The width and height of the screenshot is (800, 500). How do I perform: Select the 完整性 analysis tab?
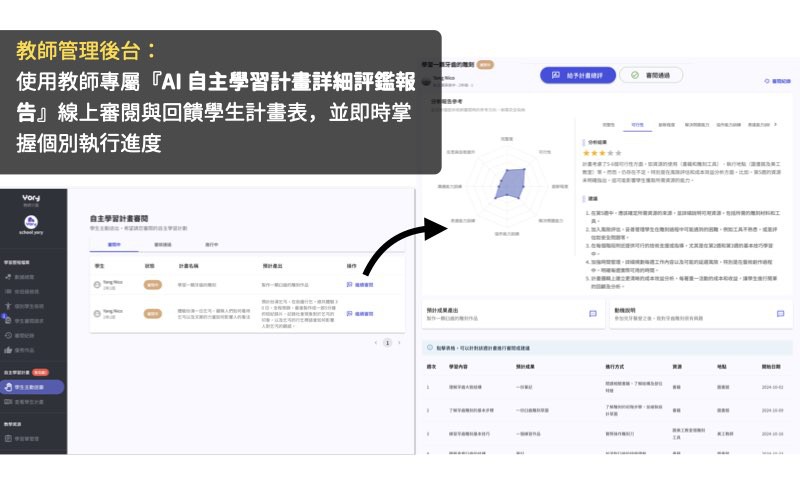tap(608, 125)
